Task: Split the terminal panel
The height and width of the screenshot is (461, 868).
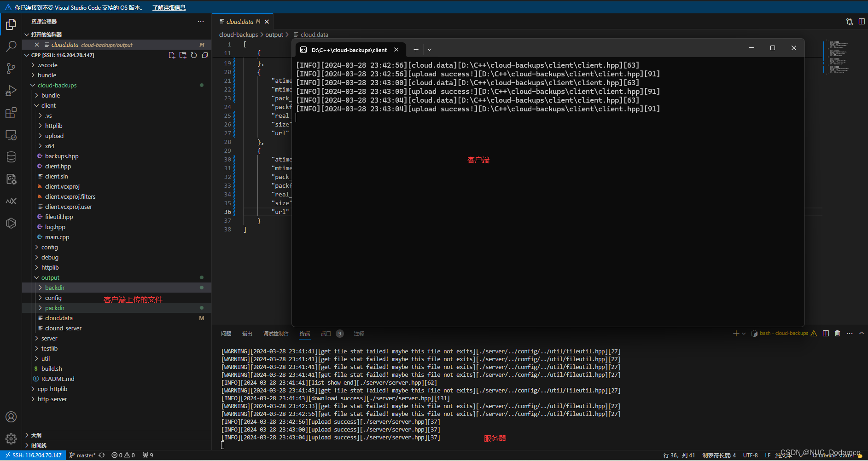Action: click(x=826, y=334)
